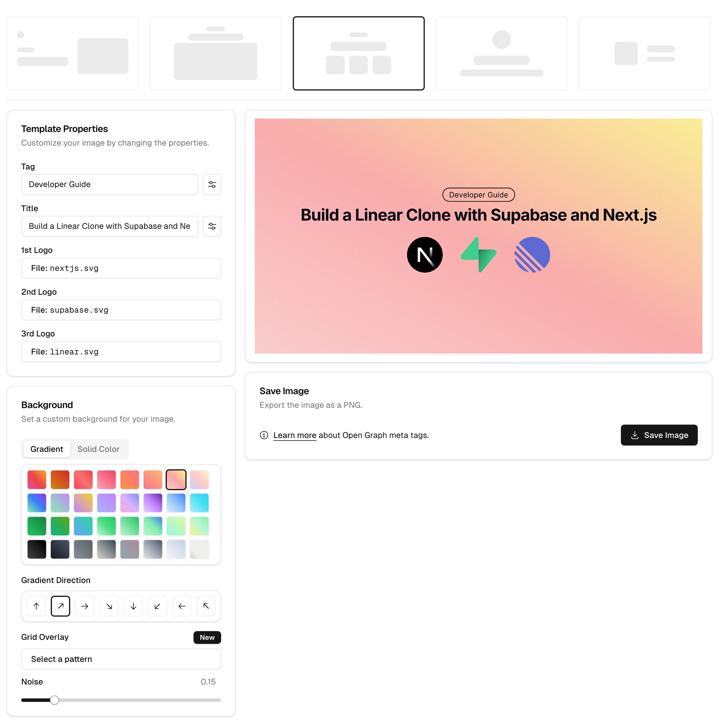The height and width of the screenshot is (728, 721).
Task: Pick the teal-blue gradient swatch, third row
Action: [83, 526]
